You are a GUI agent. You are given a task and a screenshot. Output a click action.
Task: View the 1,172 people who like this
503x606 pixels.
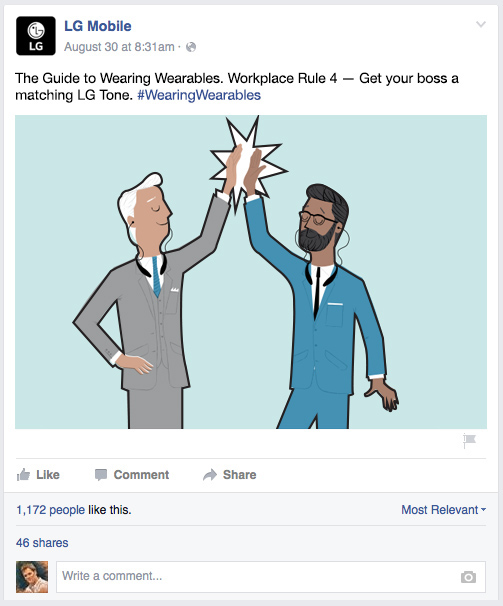[50, 510]
